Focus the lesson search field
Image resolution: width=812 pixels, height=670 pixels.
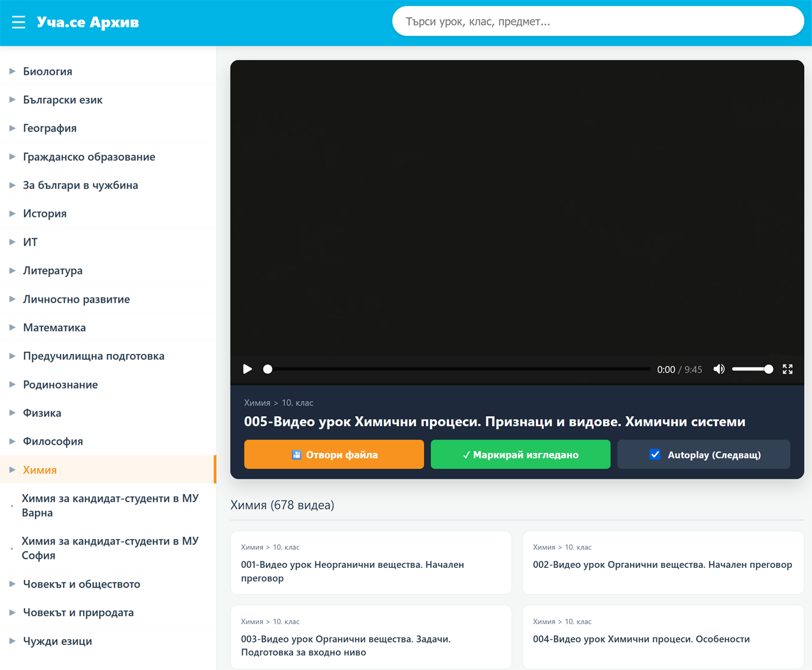(598, 21)
